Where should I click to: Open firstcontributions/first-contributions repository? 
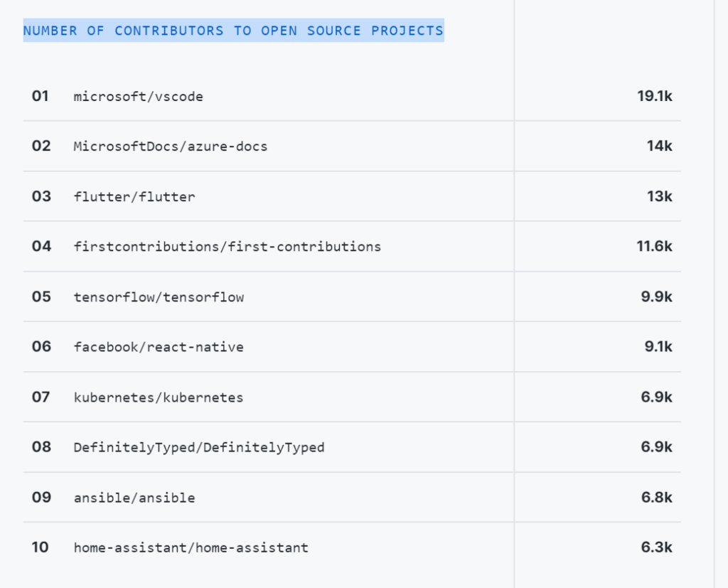pos(227,247)
